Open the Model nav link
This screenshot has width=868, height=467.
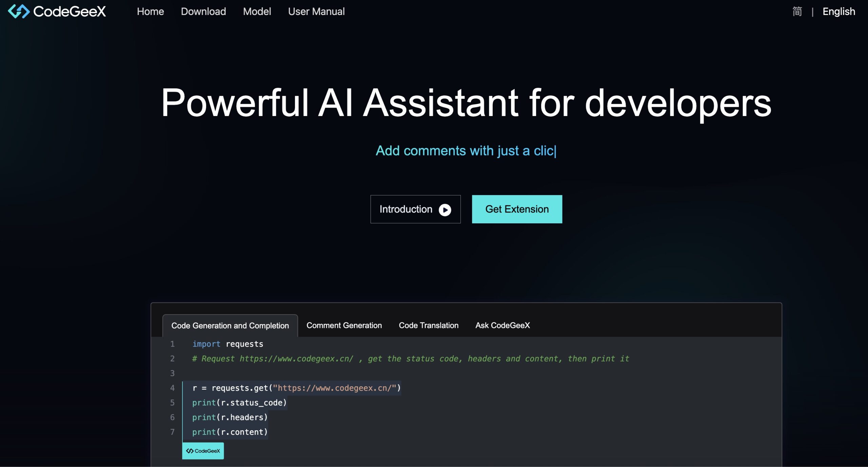click(x=257, y=12)
